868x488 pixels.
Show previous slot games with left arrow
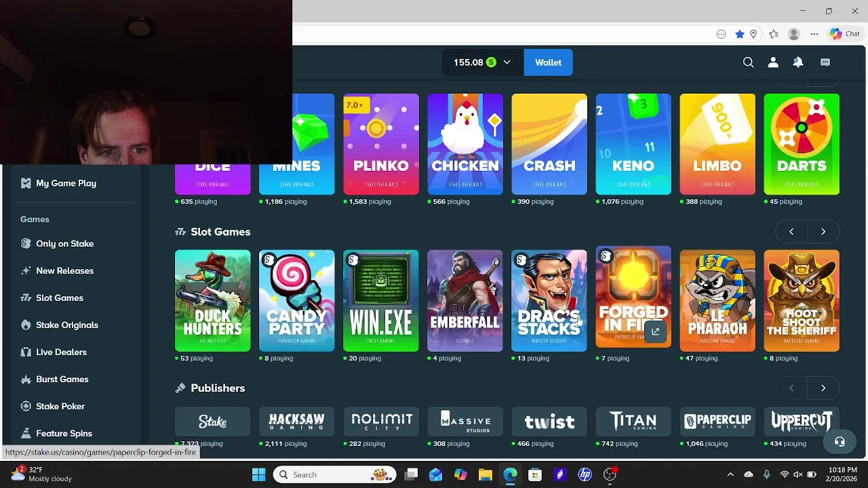[791, 232]
